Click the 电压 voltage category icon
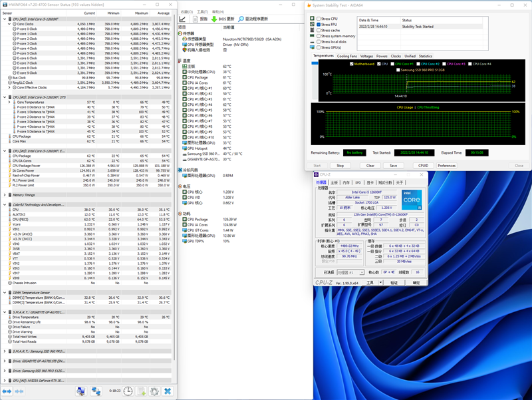Screen dimensions: 532x400 tap(180, 186)
